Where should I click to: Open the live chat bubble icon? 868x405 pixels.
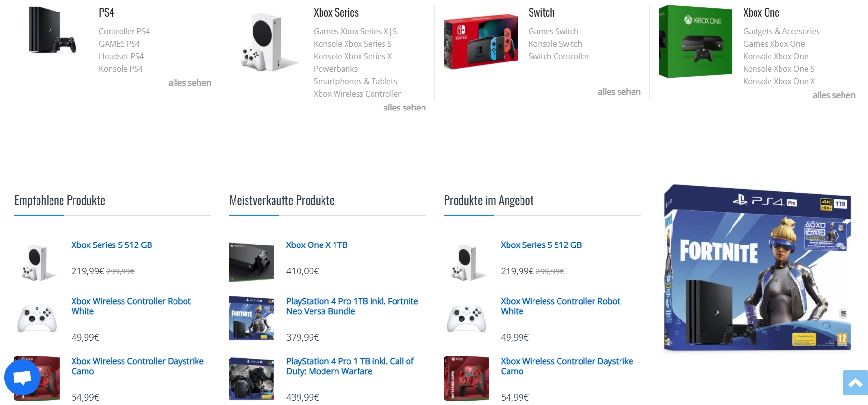point(22,378)
